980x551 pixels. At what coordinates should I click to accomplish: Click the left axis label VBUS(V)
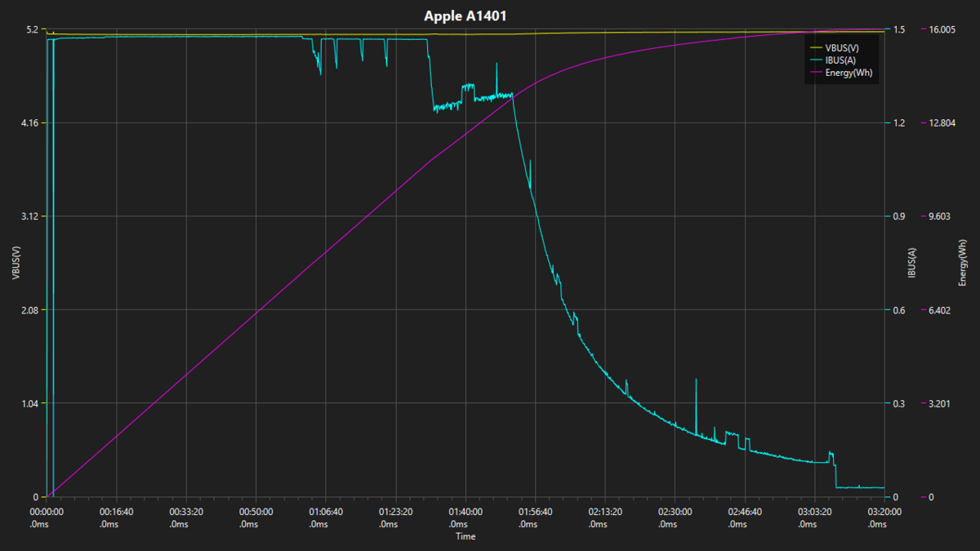[x=15, y=263]
